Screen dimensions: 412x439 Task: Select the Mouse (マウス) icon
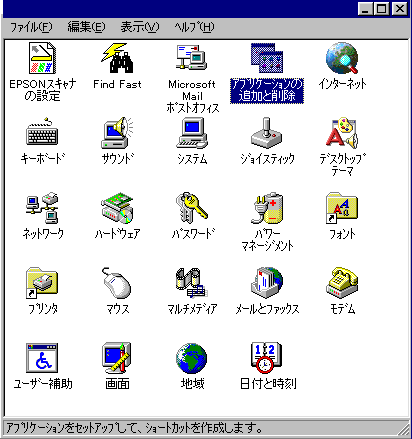tap(117, 282)
